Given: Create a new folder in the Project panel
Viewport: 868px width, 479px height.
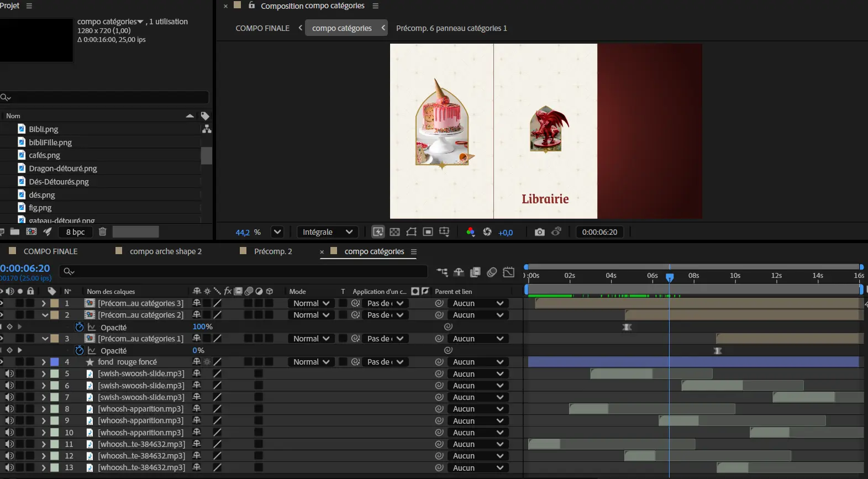Looking at the screenshot, I should (15, 232).
